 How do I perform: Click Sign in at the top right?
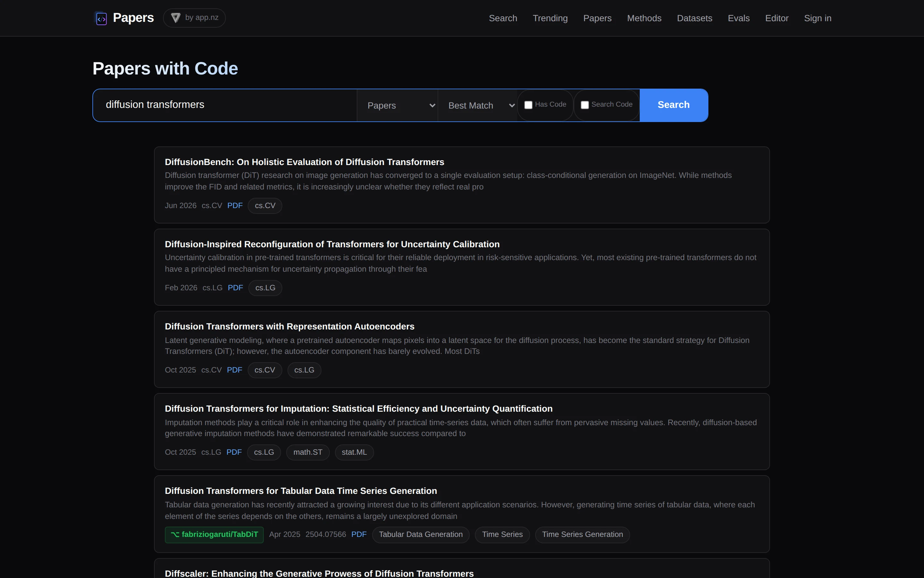tap(817, 18)
